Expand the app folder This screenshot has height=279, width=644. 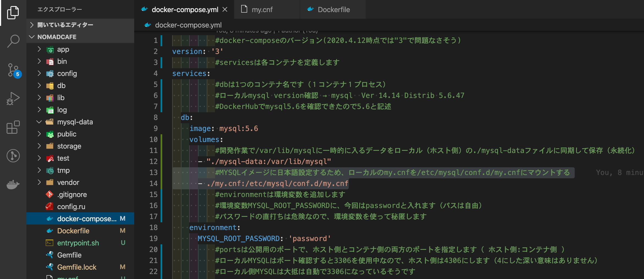39,49
